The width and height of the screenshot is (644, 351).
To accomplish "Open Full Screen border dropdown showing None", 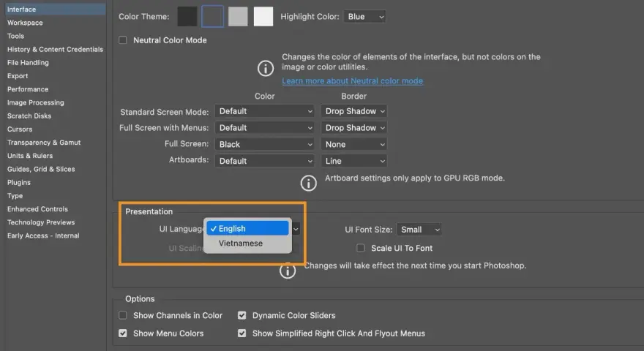I will (x=354, y=145).
